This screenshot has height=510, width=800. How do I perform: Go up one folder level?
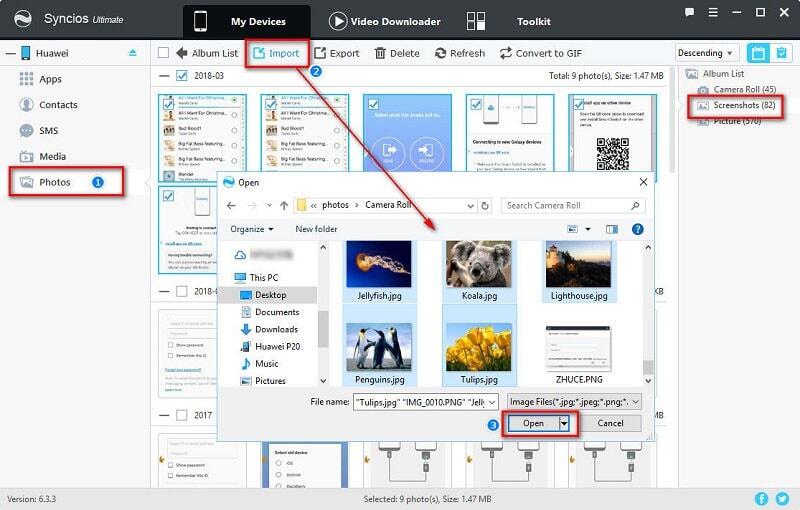click(284, 205)
